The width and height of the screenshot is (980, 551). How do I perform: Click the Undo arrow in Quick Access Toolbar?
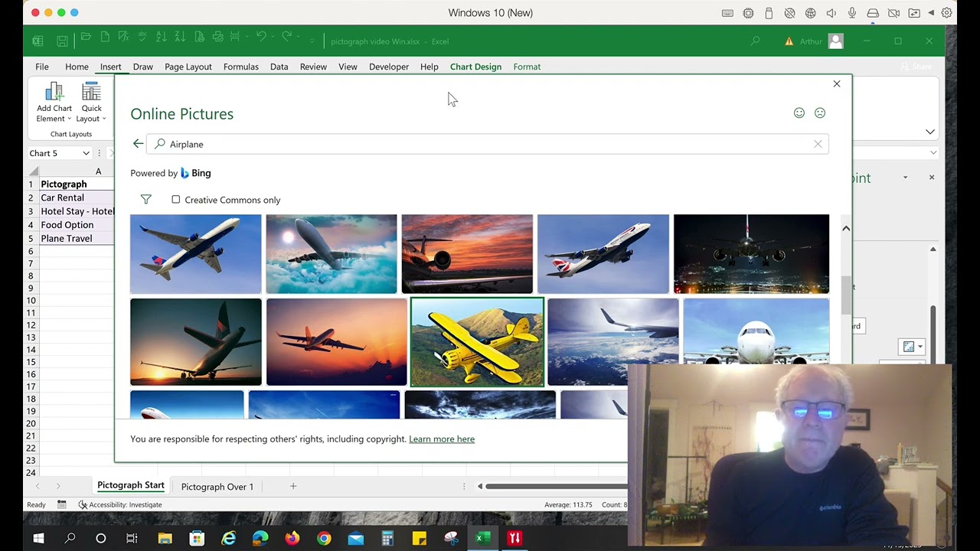261,37
